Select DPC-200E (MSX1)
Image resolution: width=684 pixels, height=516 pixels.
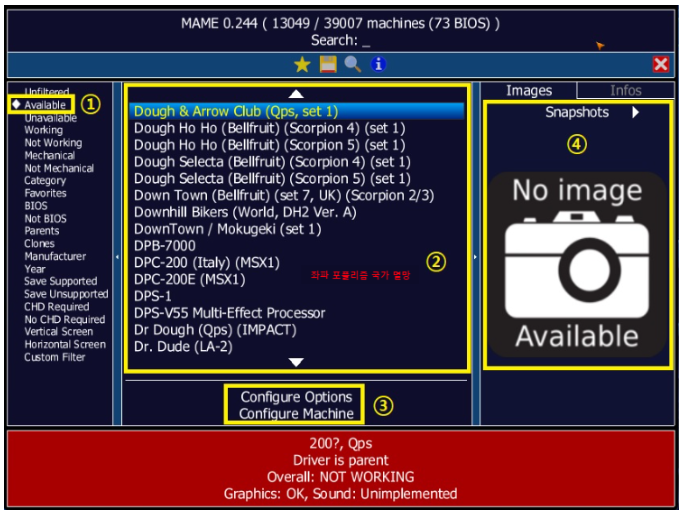296,279
